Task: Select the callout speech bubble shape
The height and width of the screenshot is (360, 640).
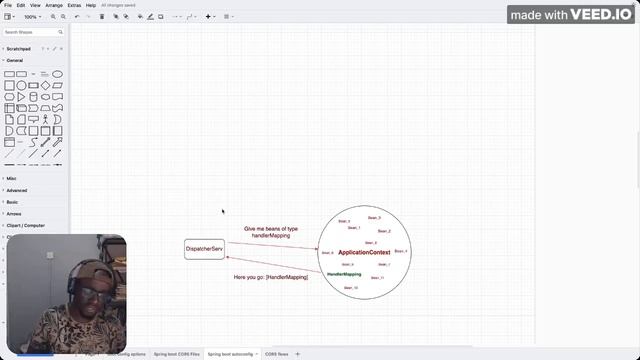Action: [33, 120]
